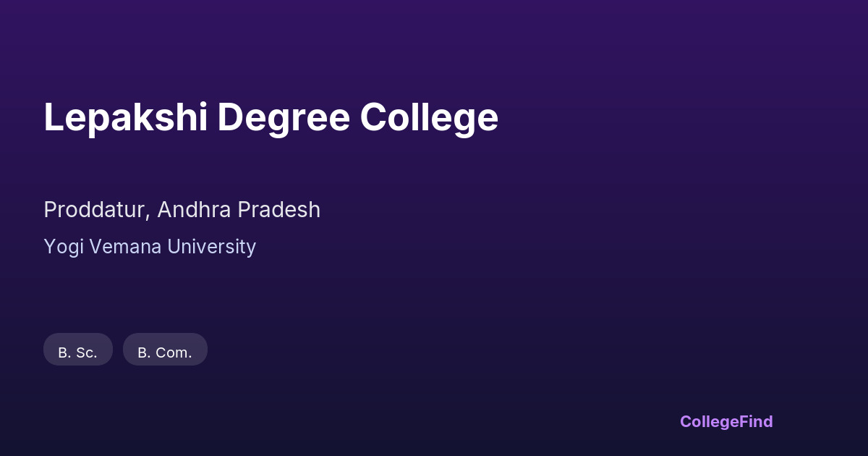
Task: Click the word University below the location
Action: coord(211,247)
